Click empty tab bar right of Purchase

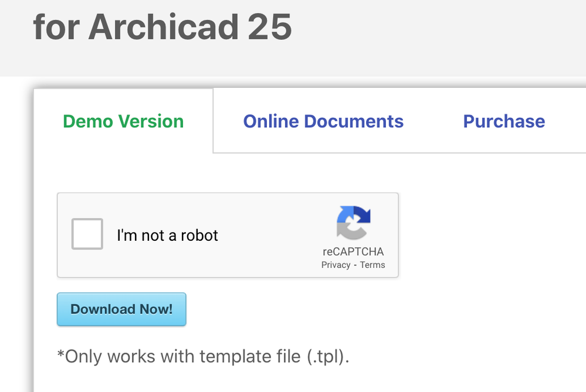pos(568,121)
